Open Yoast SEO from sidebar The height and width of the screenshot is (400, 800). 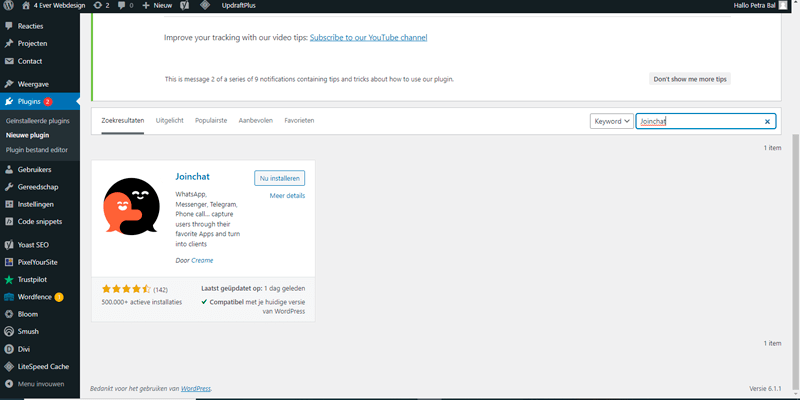[x=34, y=245]
